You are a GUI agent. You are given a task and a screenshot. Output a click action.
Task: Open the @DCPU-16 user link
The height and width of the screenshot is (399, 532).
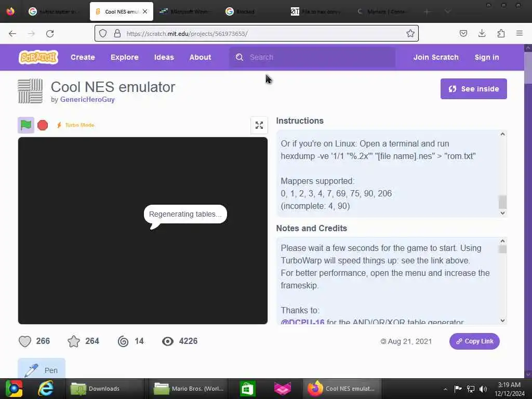302,322
